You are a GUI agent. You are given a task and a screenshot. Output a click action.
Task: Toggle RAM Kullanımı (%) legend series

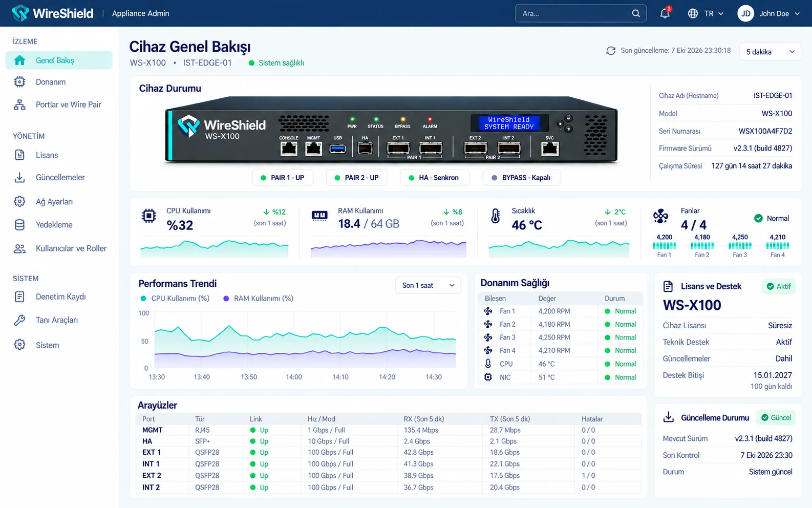click(258, 298)
